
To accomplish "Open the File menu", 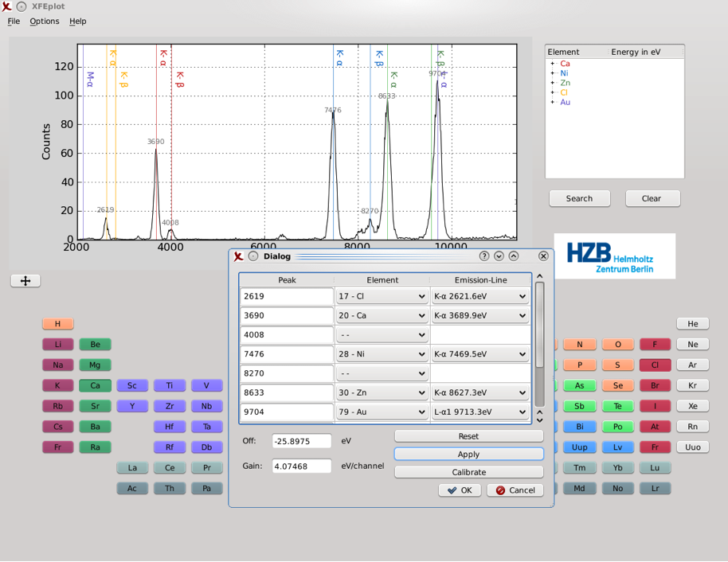I will click(x=14, y=21).
